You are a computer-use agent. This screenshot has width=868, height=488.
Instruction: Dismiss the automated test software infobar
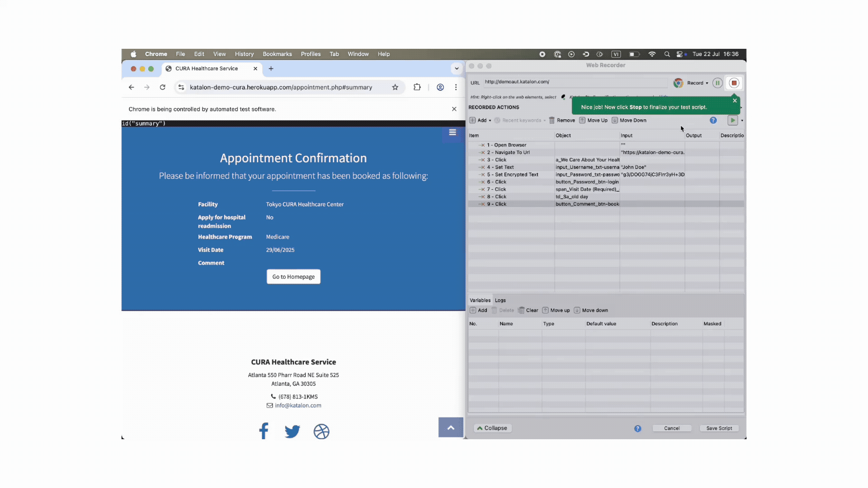tap(454, 109)
